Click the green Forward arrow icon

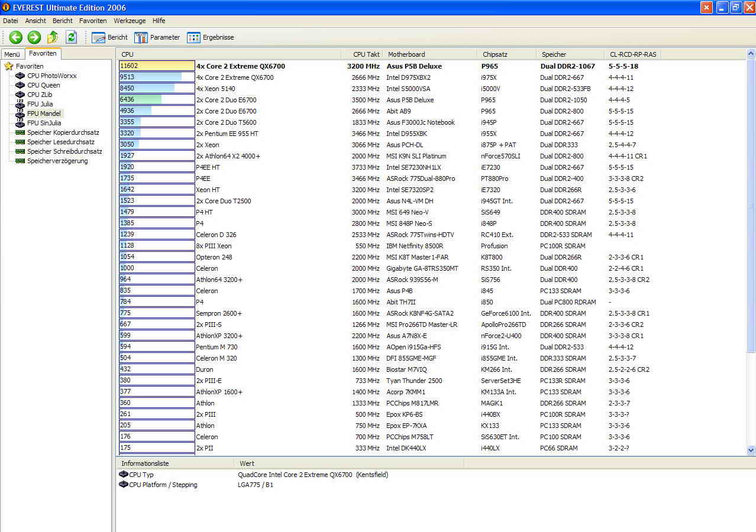pos(34,37)
